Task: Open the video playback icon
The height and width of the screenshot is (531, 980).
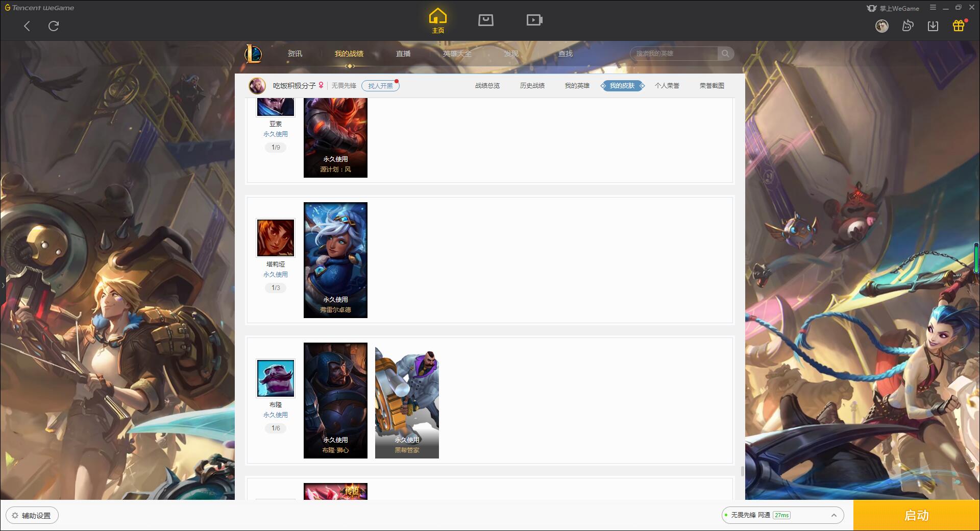Action: point(534,20)
